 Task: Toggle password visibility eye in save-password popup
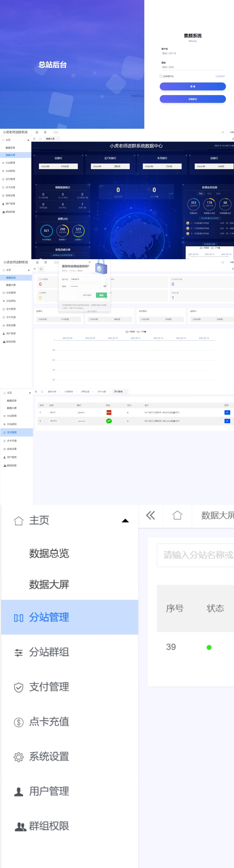105,286
